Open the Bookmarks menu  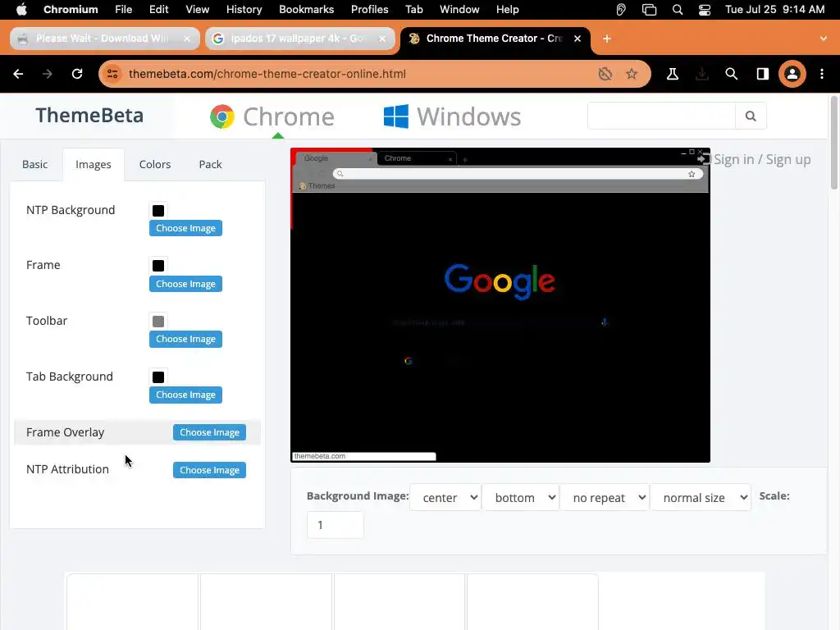click(x=307, y=9)
